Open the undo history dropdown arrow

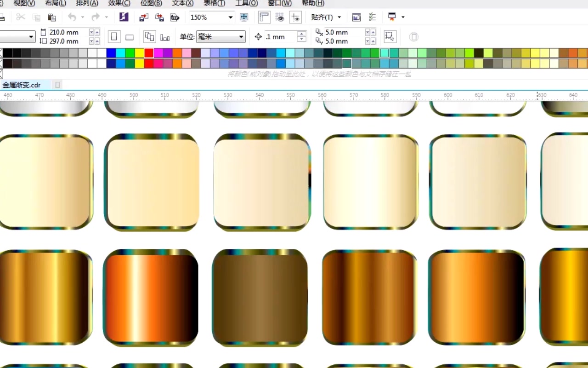[x=83, y=17]
